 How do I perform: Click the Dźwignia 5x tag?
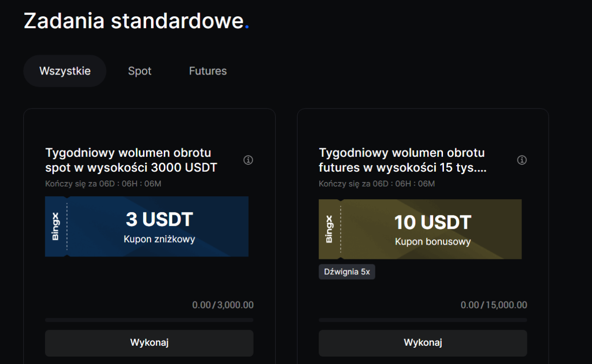(x=347, y=272)
